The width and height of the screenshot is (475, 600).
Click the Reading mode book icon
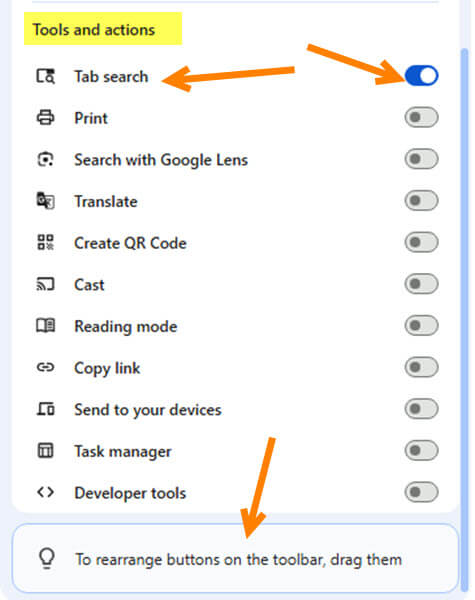(46, 326)
